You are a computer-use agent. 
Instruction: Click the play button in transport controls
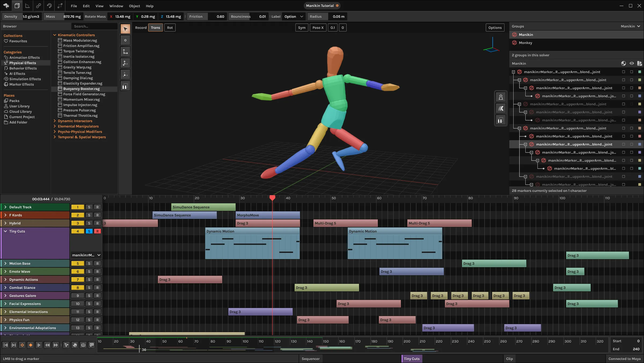pyautogui.click(x=39, y=345)
